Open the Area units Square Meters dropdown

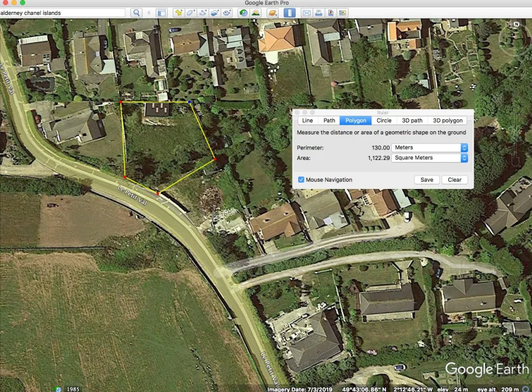pyautogui.click(x=429, y=158)
